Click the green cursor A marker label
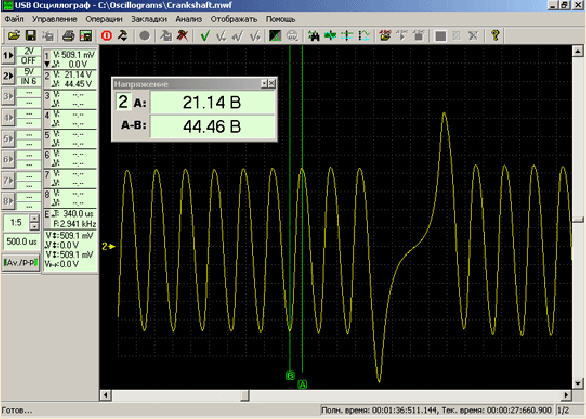The height and width of the screenshot is (419, 586). pyautogui.click(x=302, y=385)
